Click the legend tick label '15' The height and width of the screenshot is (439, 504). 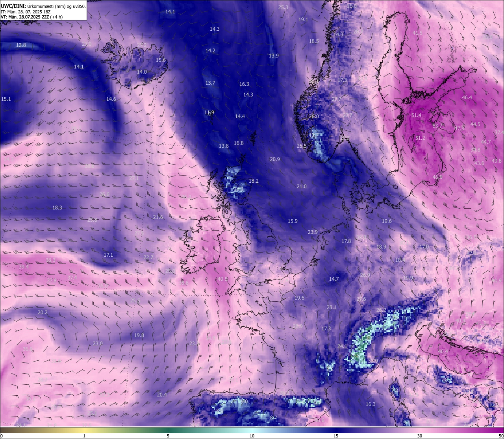click(336, 436)
